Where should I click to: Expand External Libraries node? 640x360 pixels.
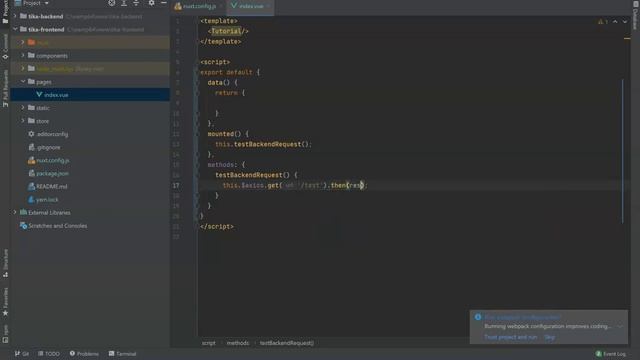(x=15, y=212)
